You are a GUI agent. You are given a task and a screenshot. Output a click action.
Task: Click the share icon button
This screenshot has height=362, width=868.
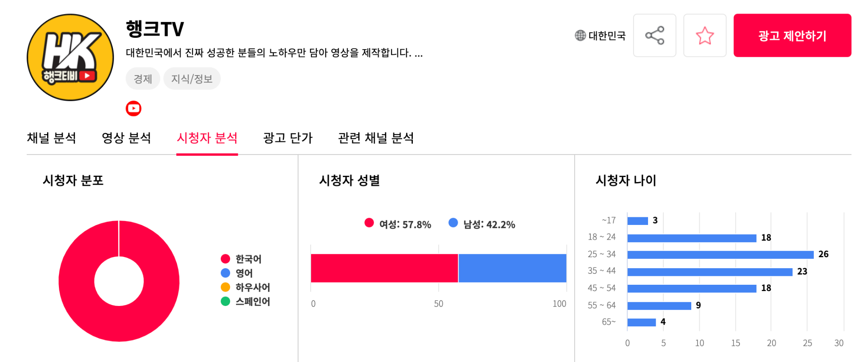654,36
